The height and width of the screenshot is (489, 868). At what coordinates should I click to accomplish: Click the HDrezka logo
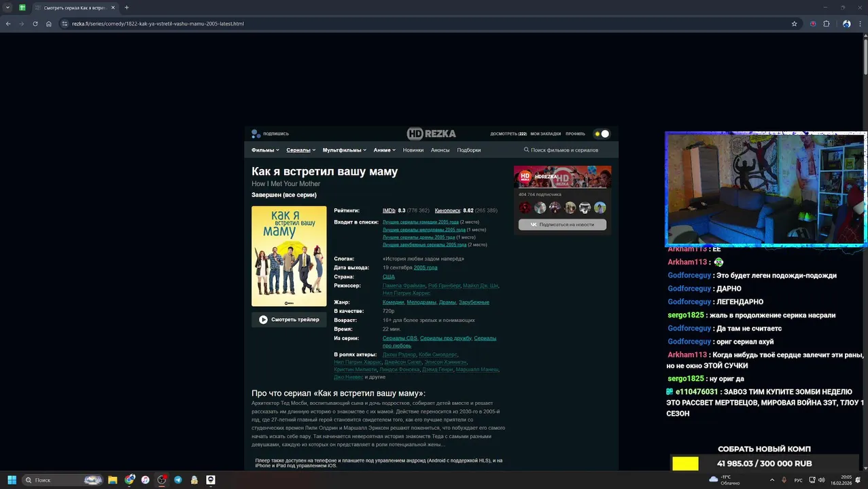point(431,133)
